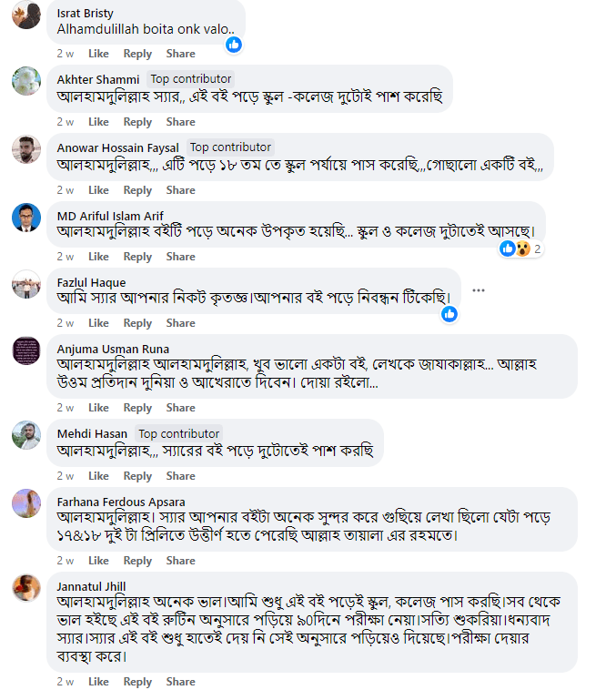The width and height of the screenshot is (616, 690).
Task: Click the like reaction icon on Fazlul Haque's comment
Action: tap(449, 314)
